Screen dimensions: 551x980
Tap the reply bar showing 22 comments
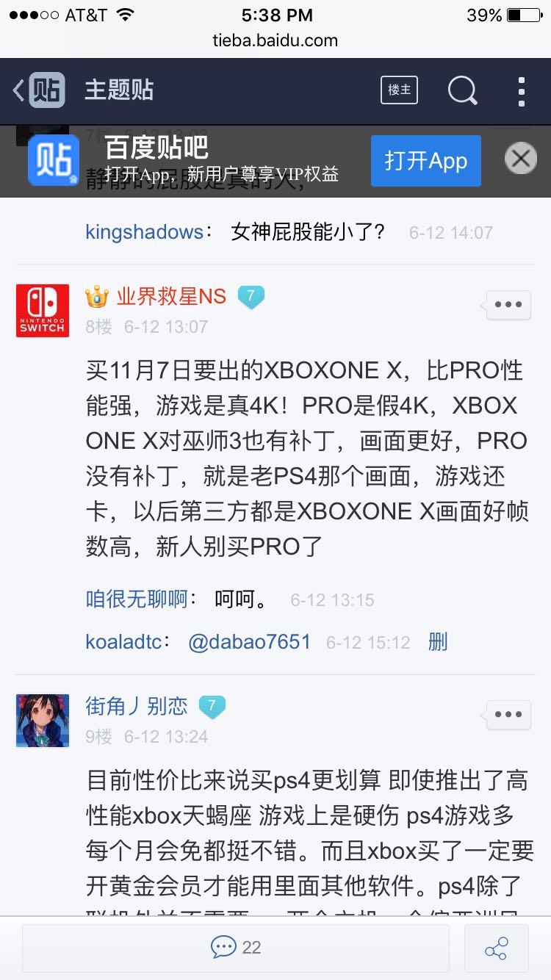(236, 948)
